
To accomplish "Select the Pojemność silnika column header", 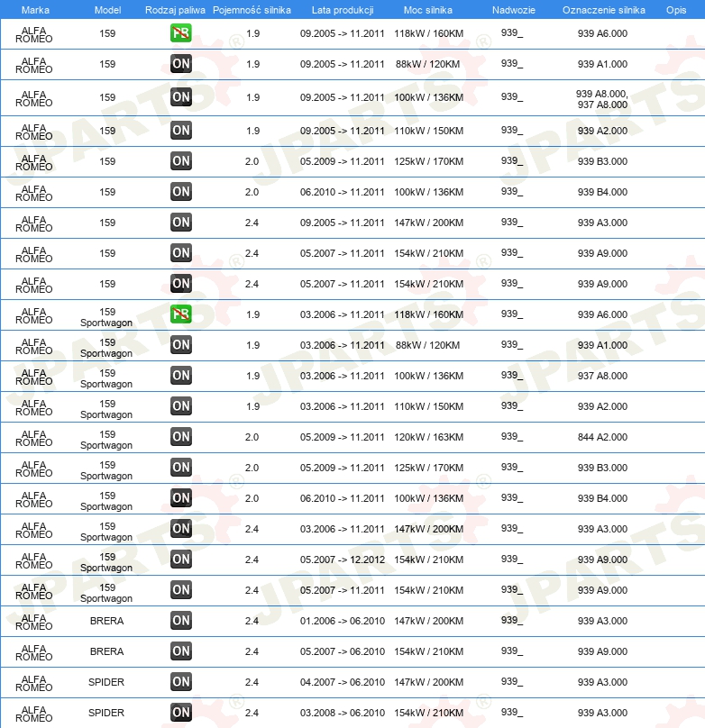I will 252,10.
